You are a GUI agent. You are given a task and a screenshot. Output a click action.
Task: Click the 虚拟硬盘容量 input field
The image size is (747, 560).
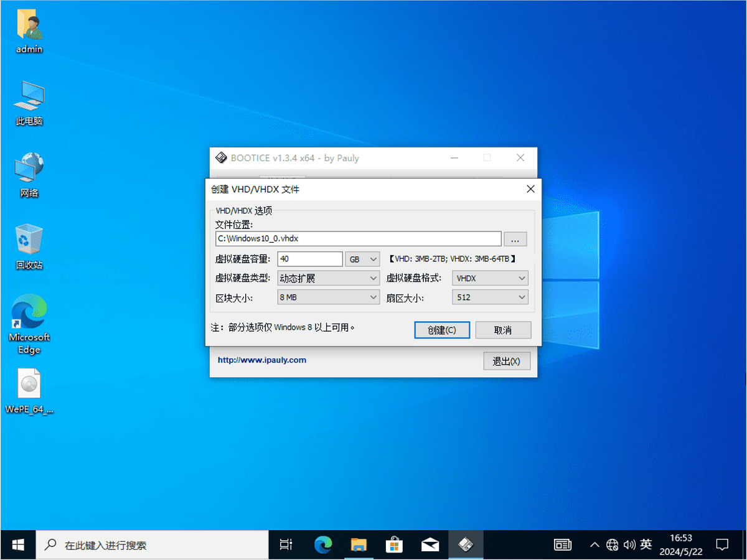point(310,259)
